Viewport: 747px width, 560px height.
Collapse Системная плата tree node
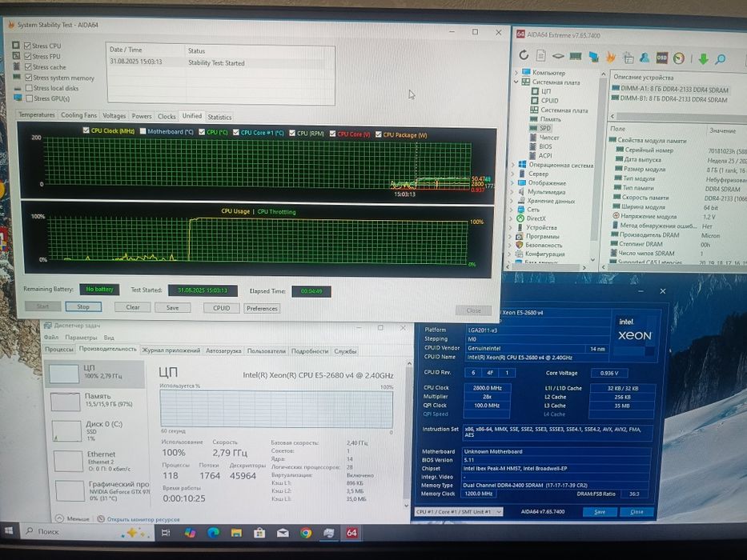(x=516, y=82)
